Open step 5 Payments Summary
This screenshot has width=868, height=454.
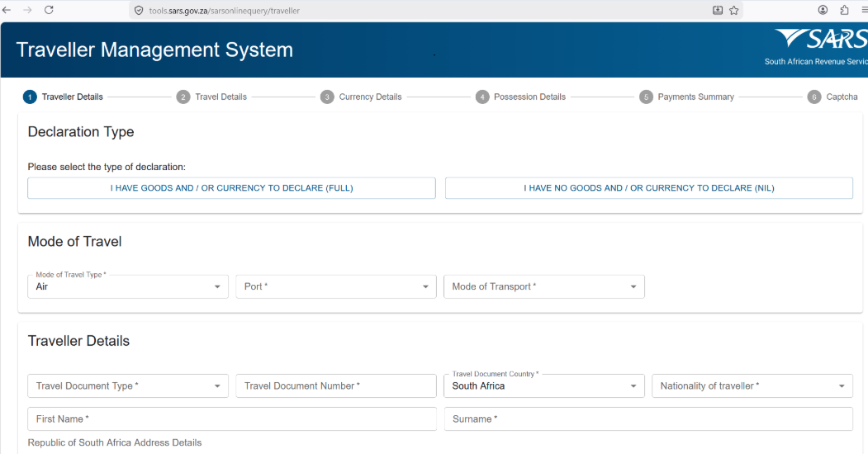(687, 97)
